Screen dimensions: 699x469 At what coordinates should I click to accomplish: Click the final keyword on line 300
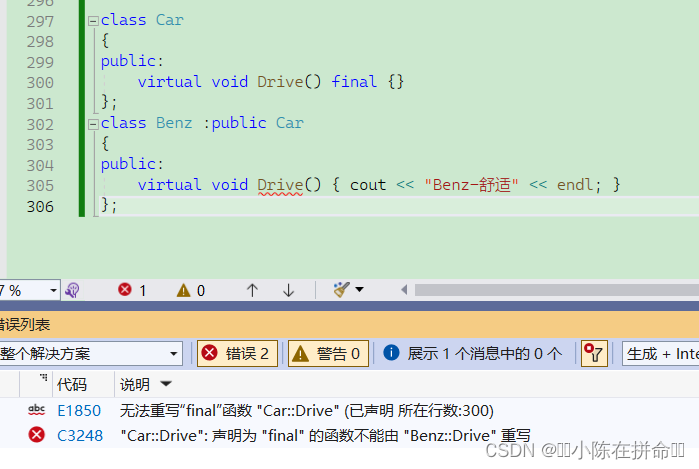tap(354, 82)
